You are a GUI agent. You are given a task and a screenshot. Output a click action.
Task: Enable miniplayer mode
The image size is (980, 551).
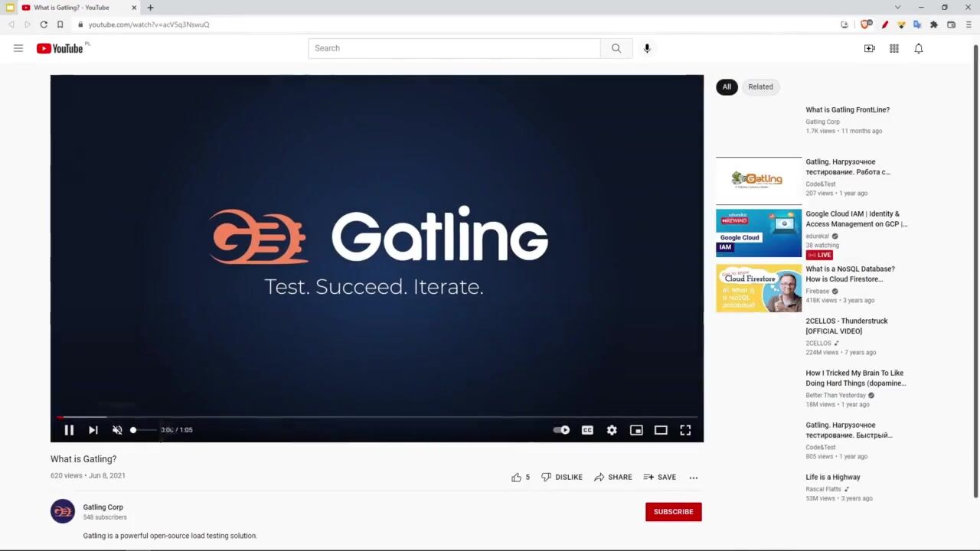636,430
